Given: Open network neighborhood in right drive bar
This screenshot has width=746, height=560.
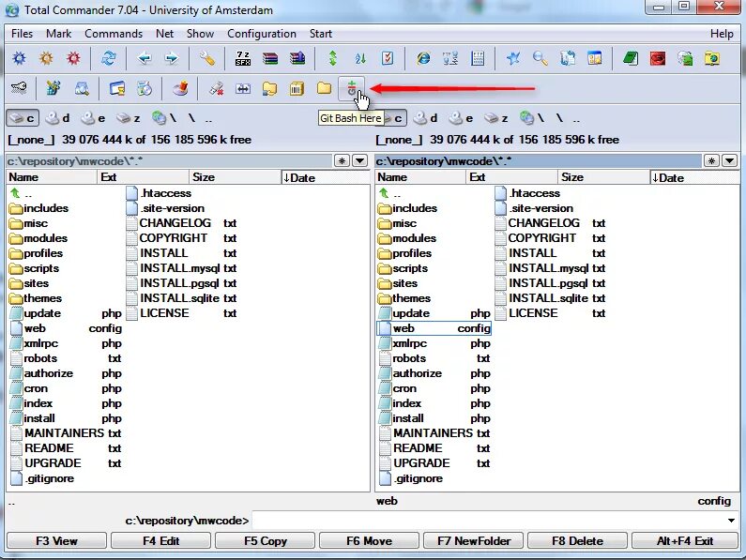Looking at the screenshot, I should (531, 118).
